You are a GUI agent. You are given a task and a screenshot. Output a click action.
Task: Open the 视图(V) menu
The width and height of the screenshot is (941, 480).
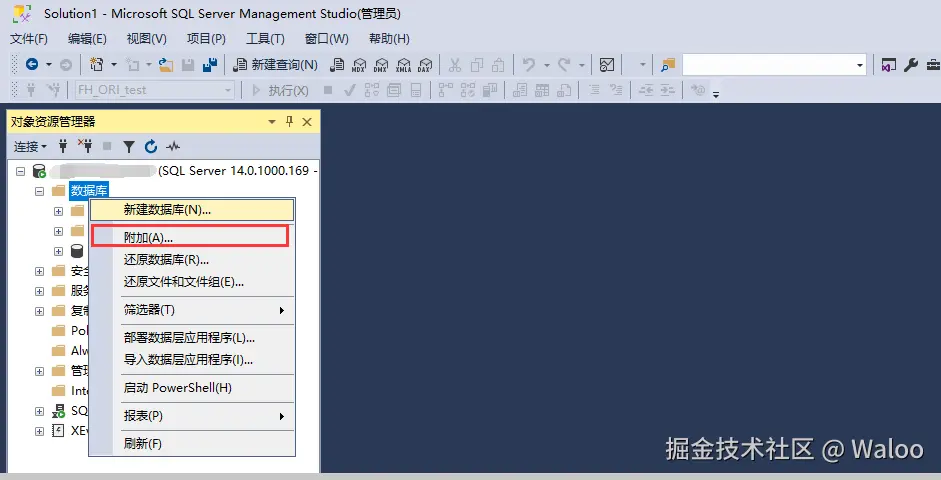coord(146,38)
